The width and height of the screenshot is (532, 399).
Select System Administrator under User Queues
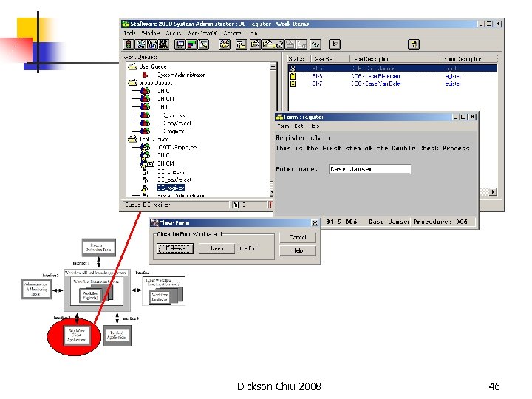coord(181,75)
